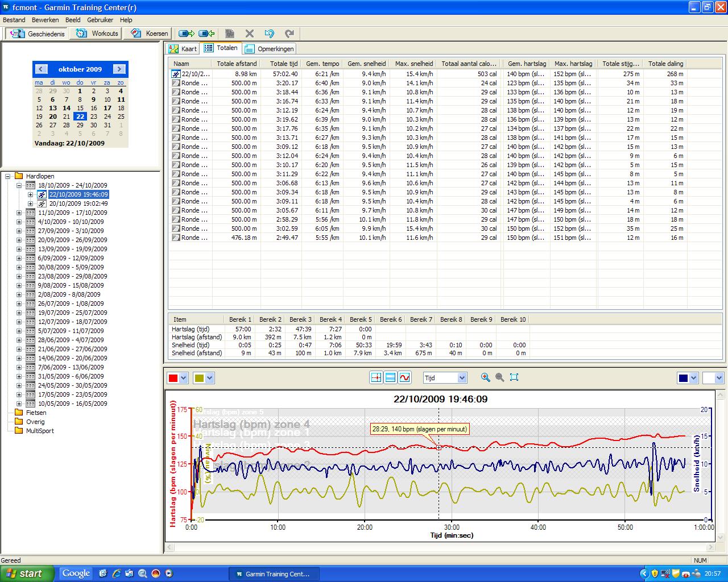Click the Receive from Device toolbar icon
The image size is (728, 582).
[x=206, y=34]
